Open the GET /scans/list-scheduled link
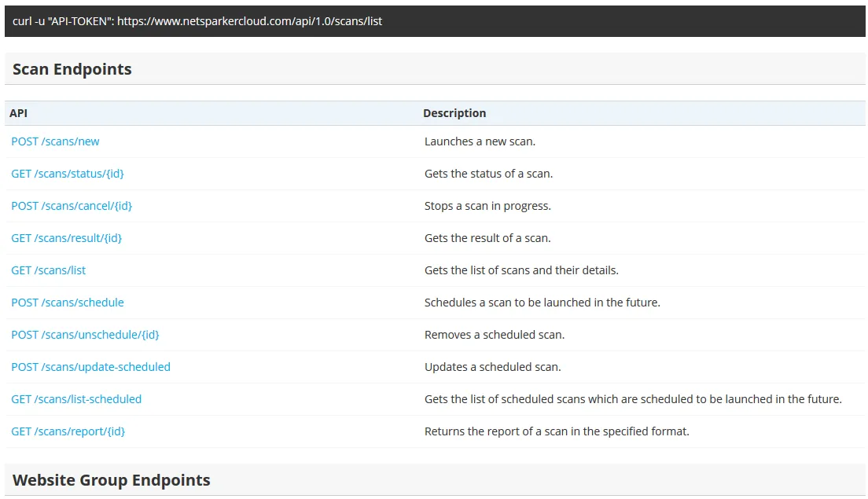Viewport: 868px width, 499px height. click(76, 399)
